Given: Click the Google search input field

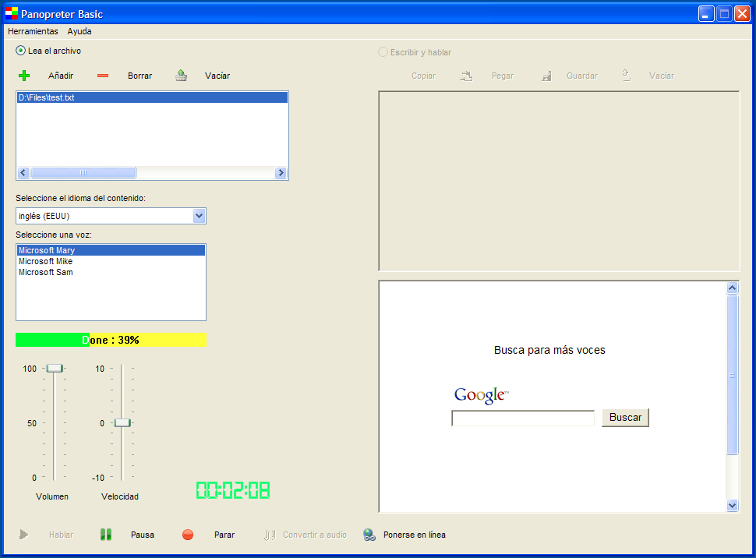Looking at the screenshot, I should click(x=523, y=418).
